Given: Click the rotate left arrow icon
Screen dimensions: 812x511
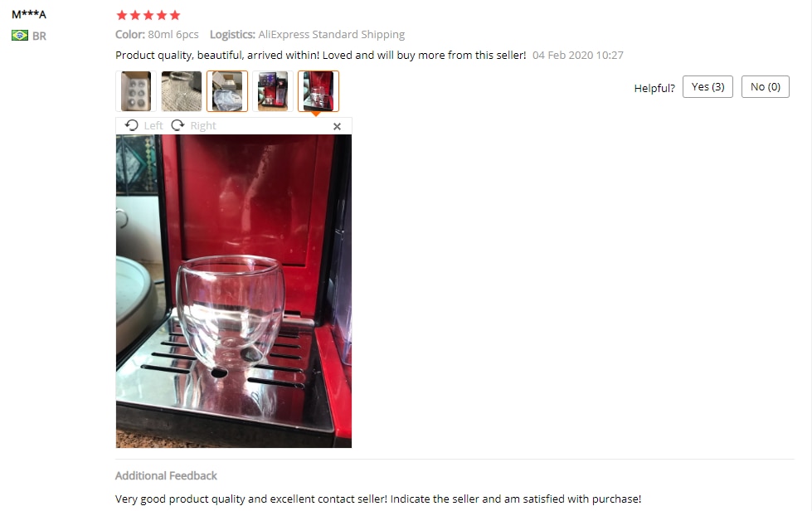Looking at the screenshot, I should 132,125.
